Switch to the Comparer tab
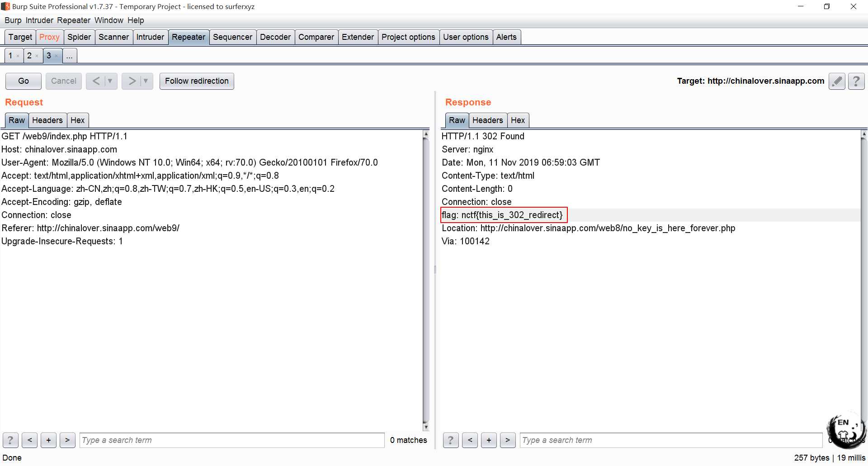868x466 pixels. (x=316, y=37)
